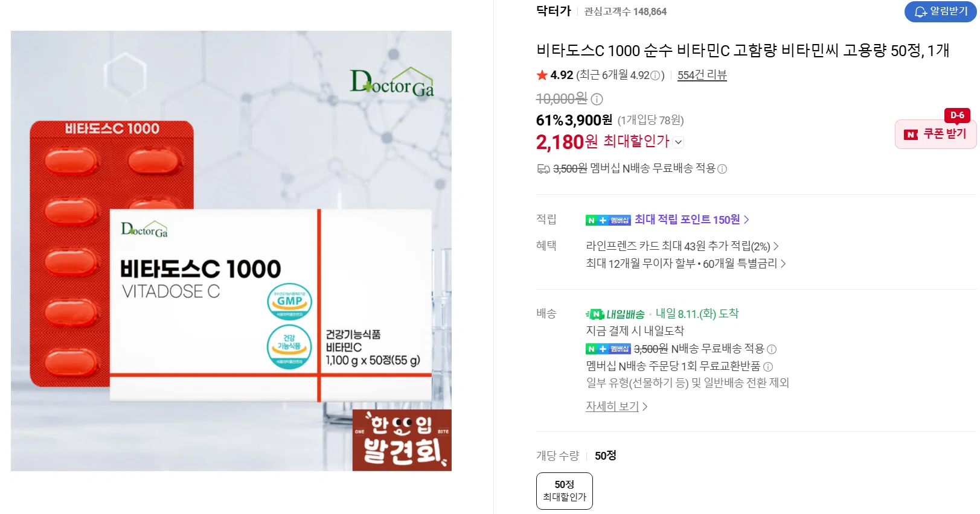Image resolution: width=980 pixels, height=514 pixels.
Task: Click the 비타도스C 1000 product image
Action: [x=231, y=251]
